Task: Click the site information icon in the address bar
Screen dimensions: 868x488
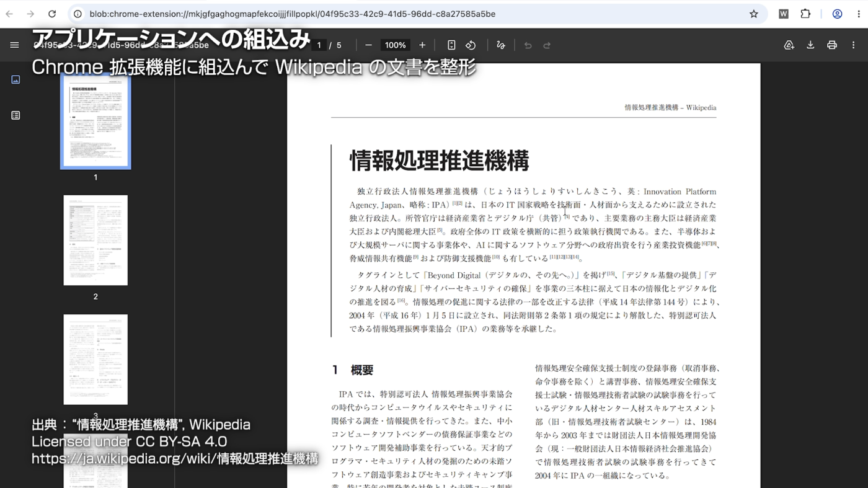Action: point(77,14)
